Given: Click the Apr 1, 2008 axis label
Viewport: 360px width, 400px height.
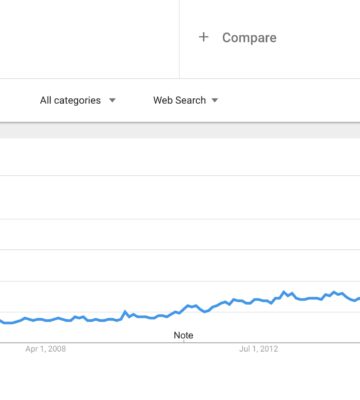Looking at the screenshot, I should (46, 349).
